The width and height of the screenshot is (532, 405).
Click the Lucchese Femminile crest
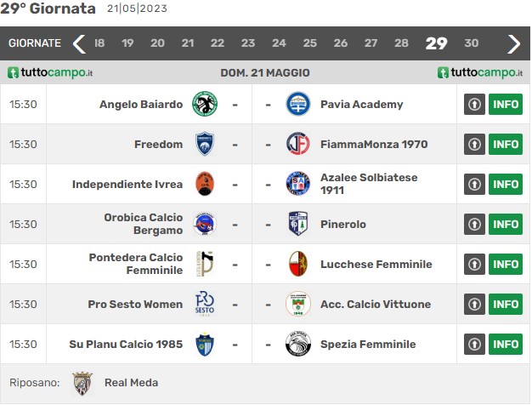coord(298,264)
